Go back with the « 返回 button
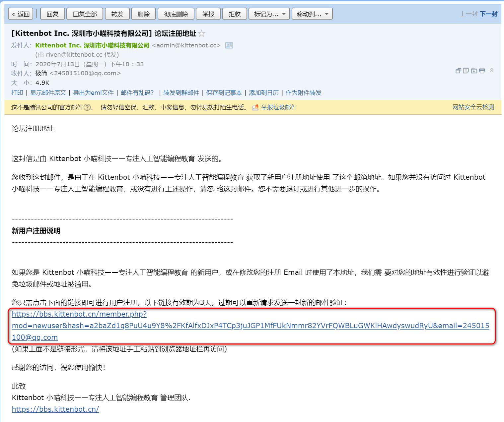504x422 pixels. click(21, 14)
